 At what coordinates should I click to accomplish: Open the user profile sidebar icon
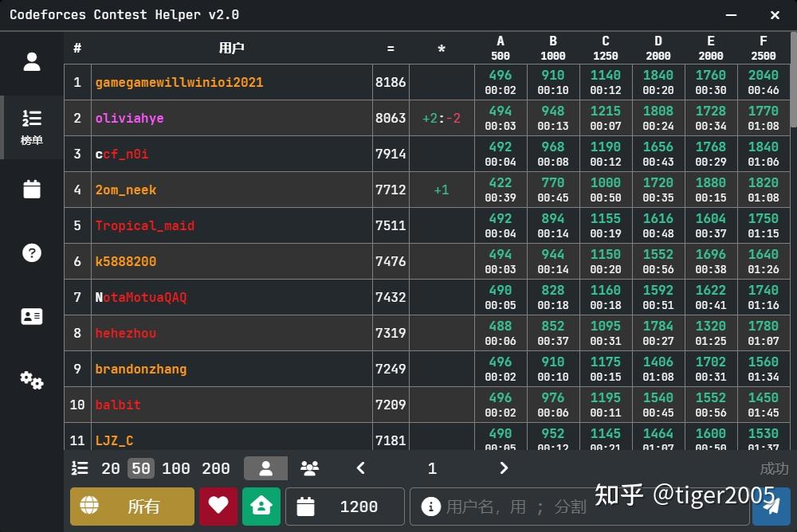coord(31,61)
